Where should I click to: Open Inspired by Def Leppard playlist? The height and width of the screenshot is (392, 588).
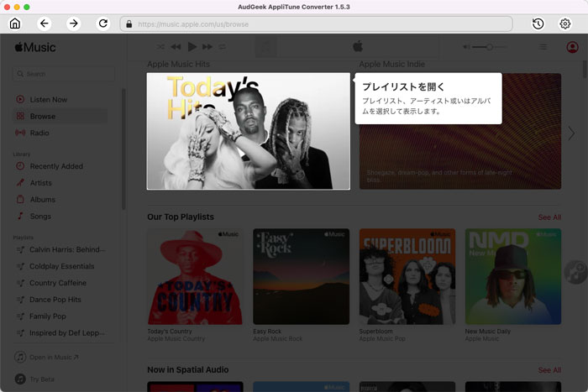(60, 332)
